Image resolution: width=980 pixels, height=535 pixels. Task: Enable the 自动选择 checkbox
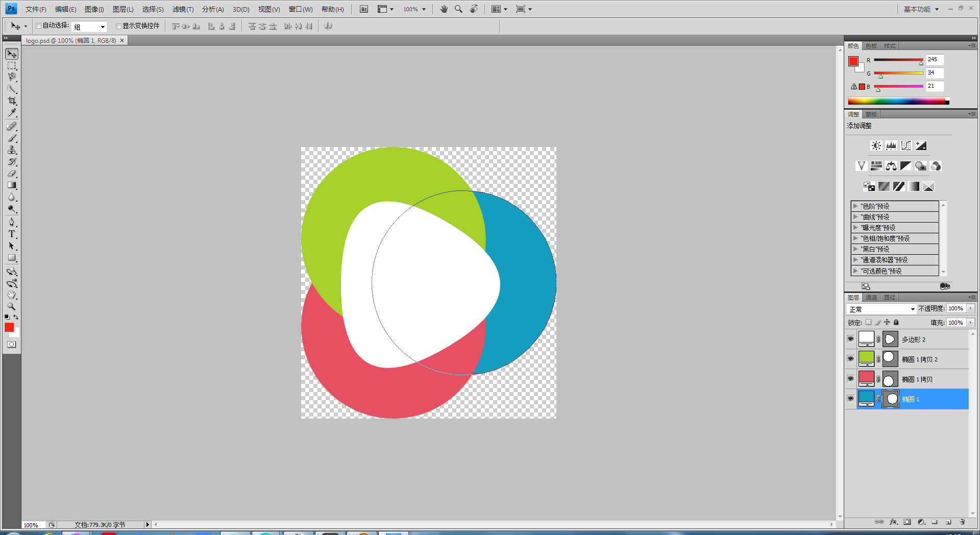pos(38,26)
